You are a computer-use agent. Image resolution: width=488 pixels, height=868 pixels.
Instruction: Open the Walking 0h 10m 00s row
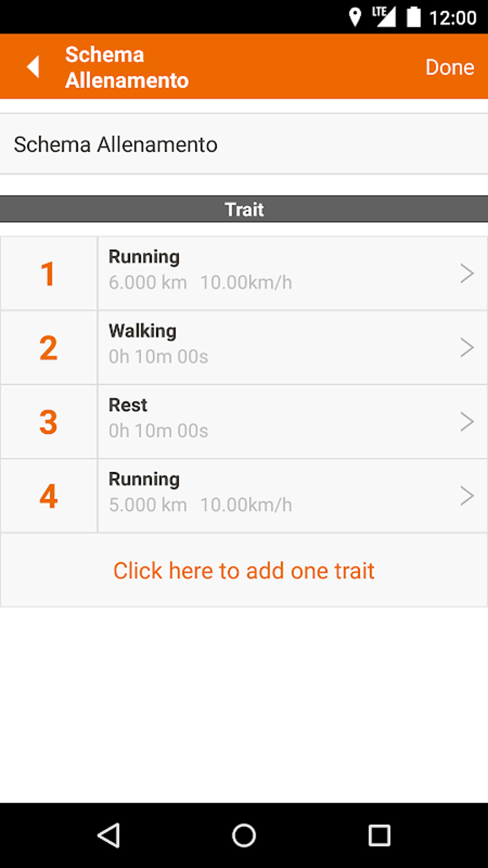click(x=277, y=348)
